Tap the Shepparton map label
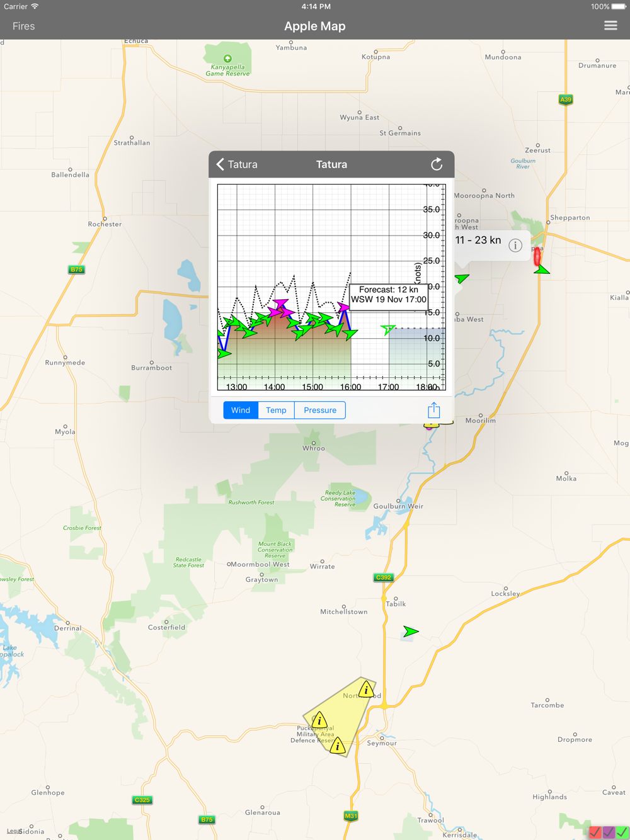Screen dimensions: 630x840 pyautogui.click(x=570, y=218)
